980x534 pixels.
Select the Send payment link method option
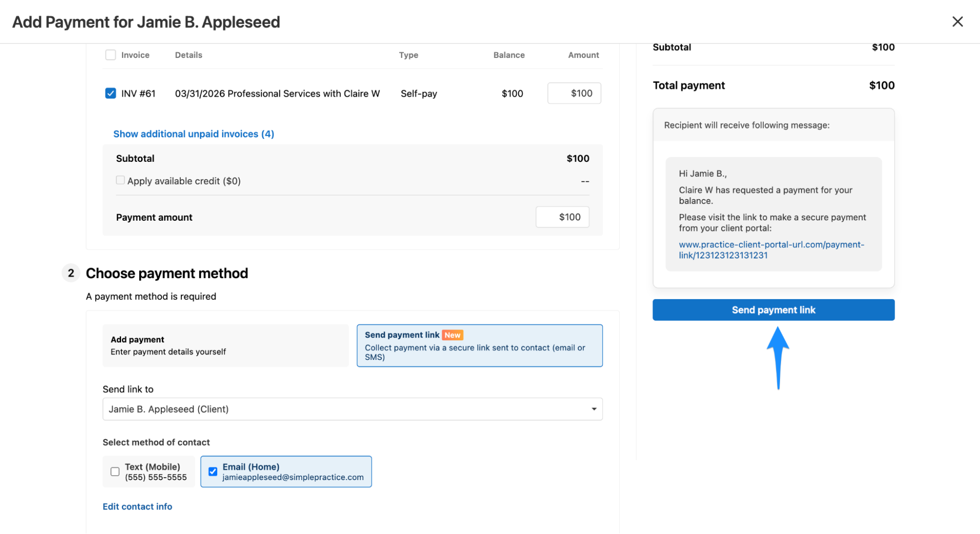point(479,346)
